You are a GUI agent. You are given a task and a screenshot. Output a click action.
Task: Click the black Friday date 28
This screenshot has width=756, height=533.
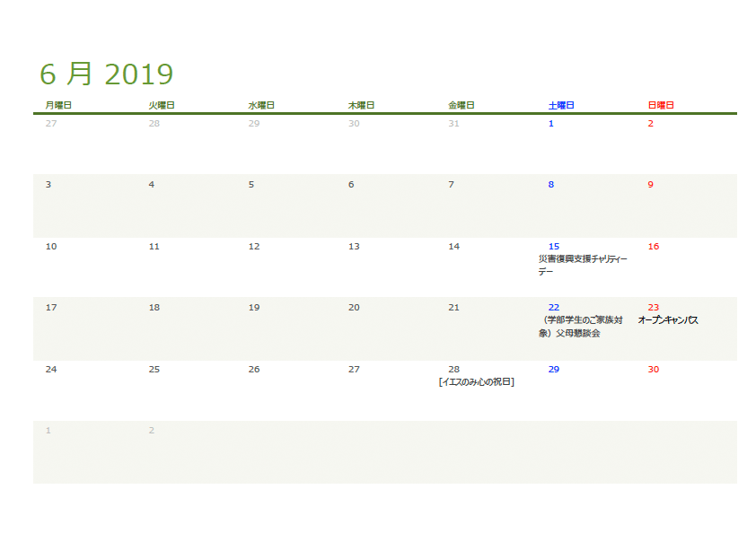(453, 369)
